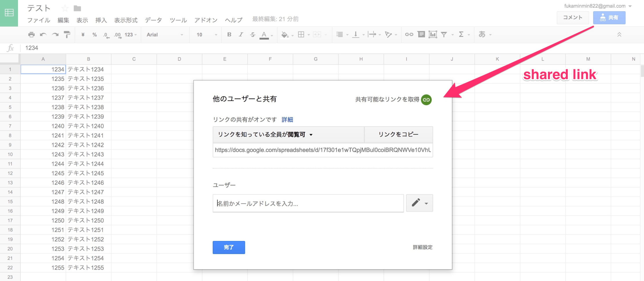Click the green shareable link icon
644x281 pixels.
pyautogui.click(x=426, y=100)
